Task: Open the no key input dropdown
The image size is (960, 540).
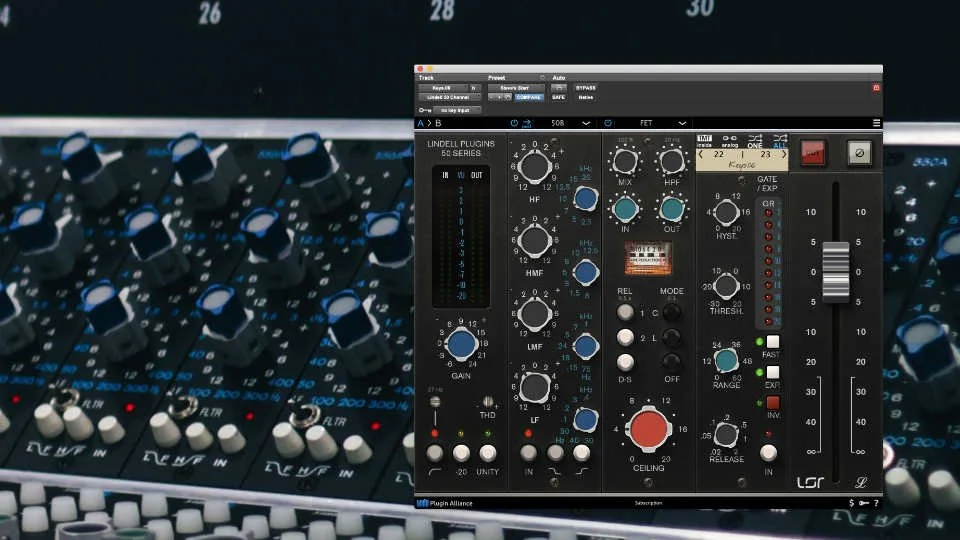Action: 457,110
